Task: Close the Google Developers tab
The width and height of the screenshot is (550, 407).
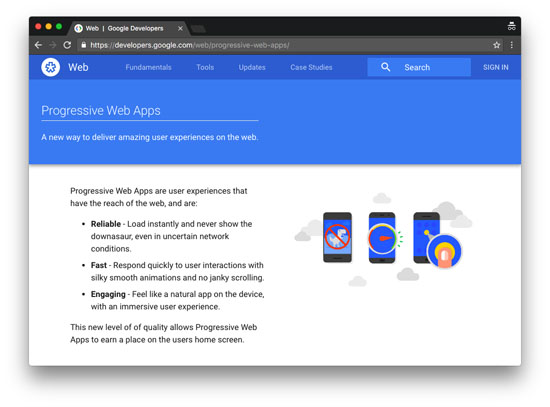Action: click(x=180, y=28)
